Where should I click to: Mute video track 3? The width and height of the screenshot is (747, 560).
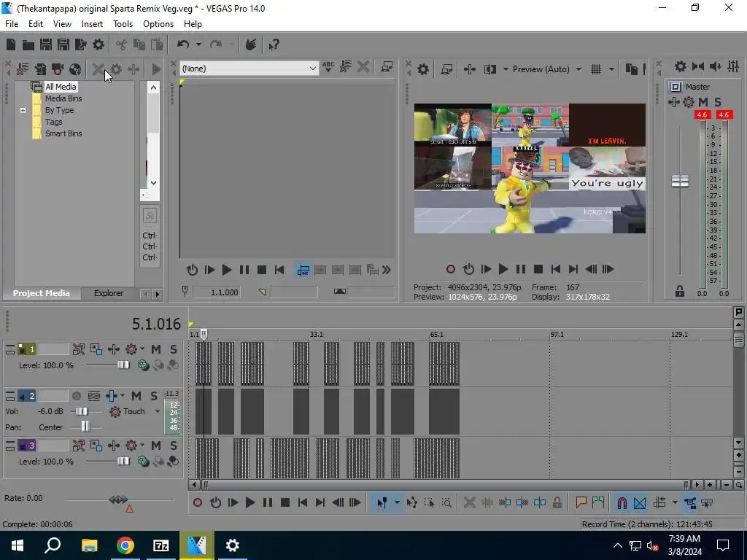tap(156, 446)
